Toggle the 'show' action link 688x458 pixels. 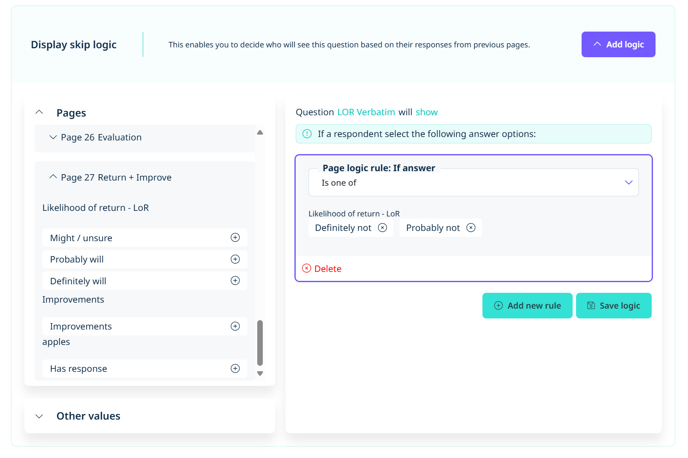[x=427, y=112]
